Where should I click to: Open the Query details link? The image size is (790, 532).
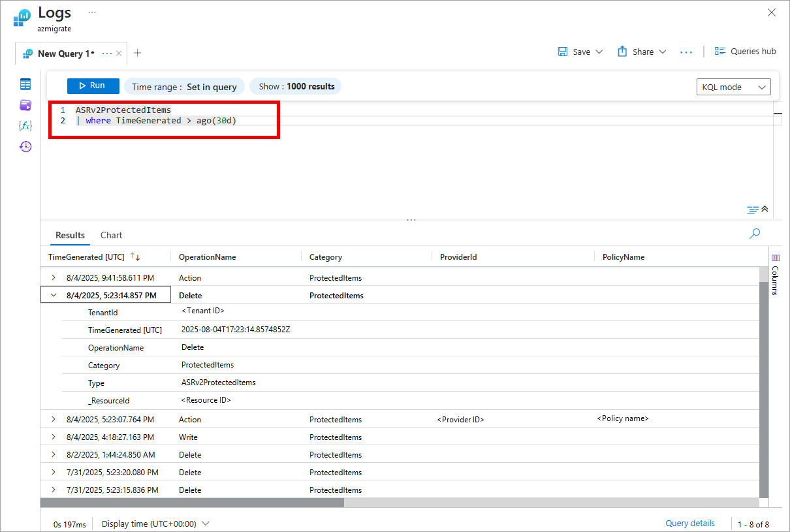pyautogui.click(x=689, y=524)
